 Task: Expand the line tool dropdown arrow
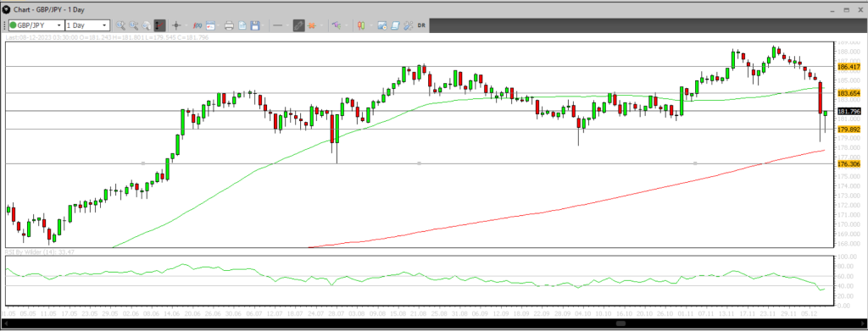288,25
